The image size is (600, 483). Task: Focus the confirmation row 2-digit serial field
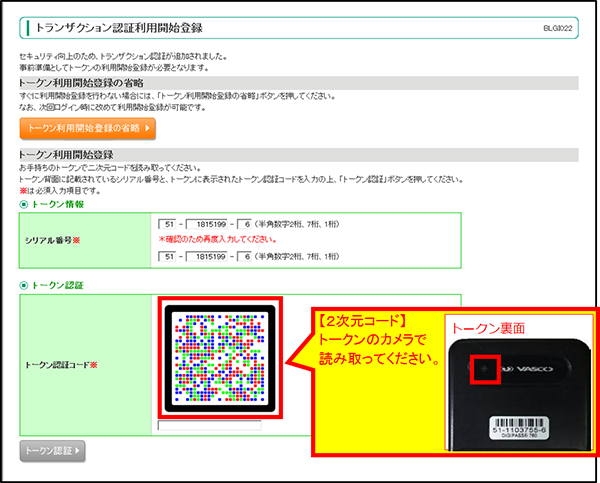tap(167, 256)
